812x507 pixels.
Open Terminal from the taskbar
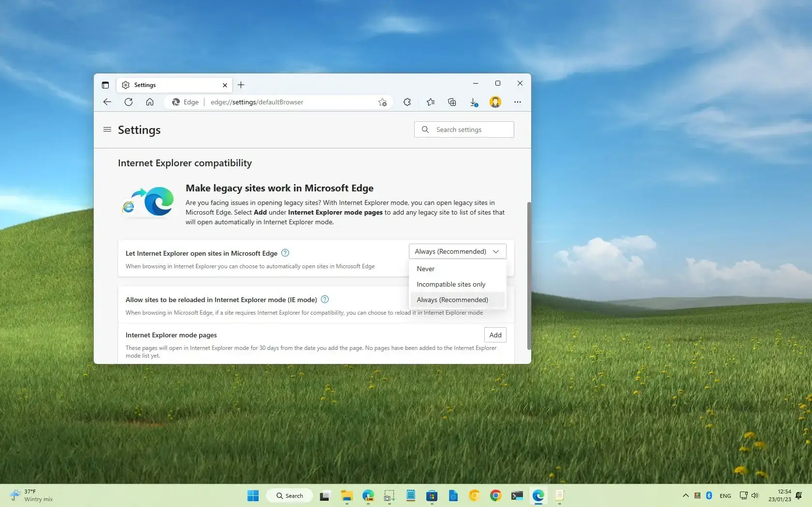coord(517,495)
